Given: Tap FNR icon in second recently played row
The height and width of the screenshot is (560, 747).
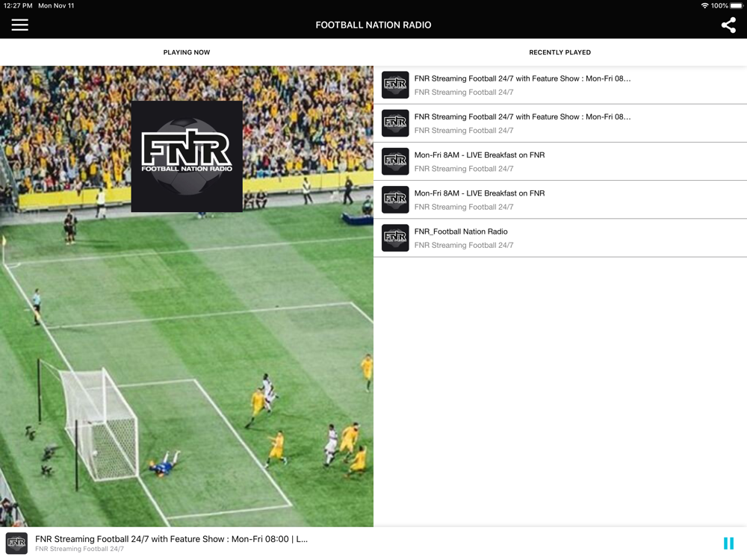Looking at the screenshot, I should [395, 123].
